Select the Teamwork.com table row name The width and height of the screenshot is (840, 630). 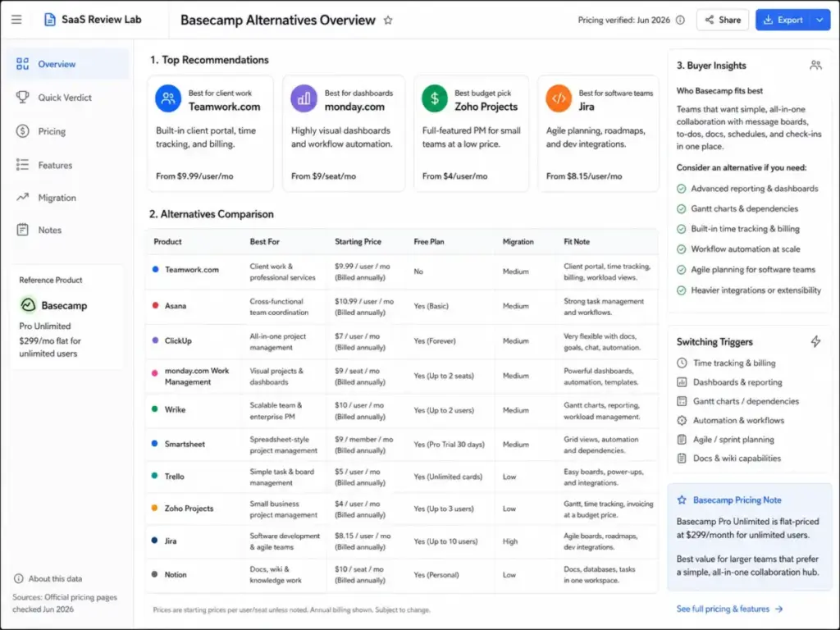(x=192, y=269)
